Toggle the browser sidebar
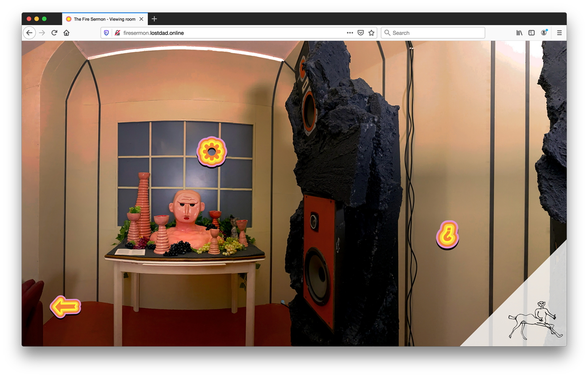 (x=531, y=33)
